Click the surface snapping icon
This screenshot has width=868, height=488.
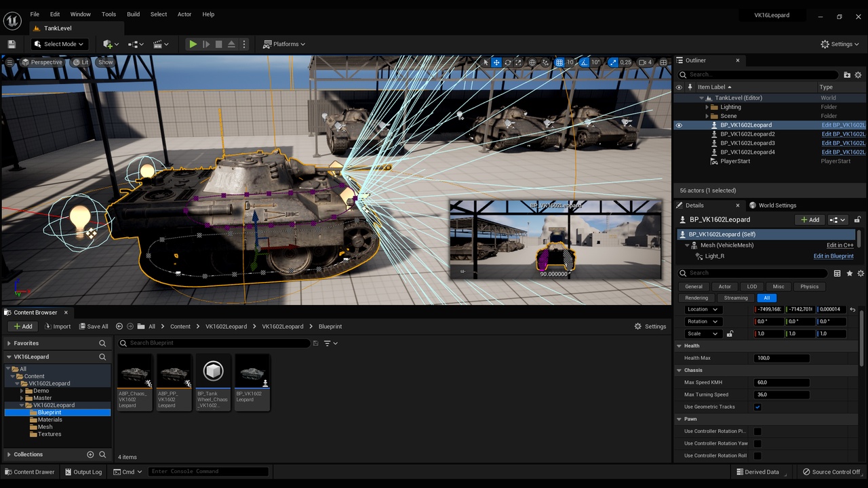[545, 62]
